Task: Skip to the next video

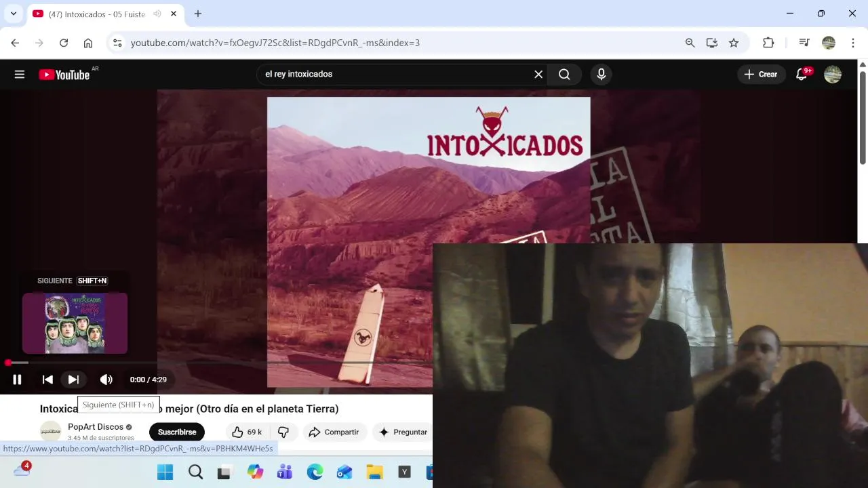Action: pyautogui.click(x=73, y=380)
